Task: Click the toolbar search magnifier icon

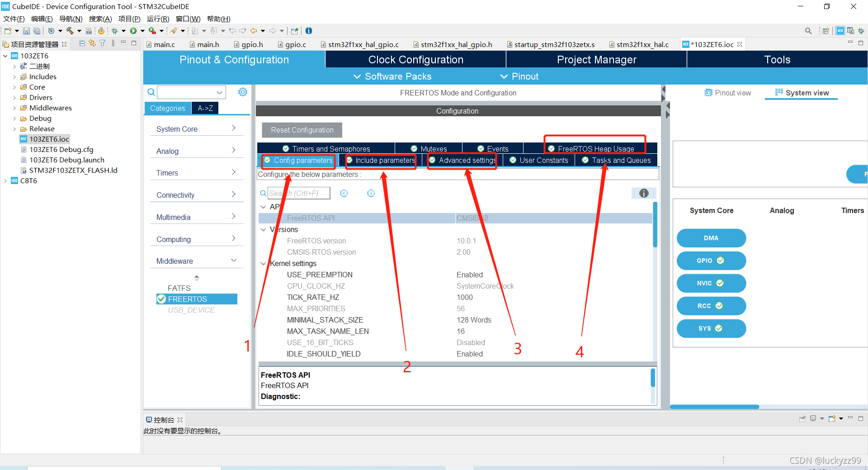Action: click(x=808, y=31)
